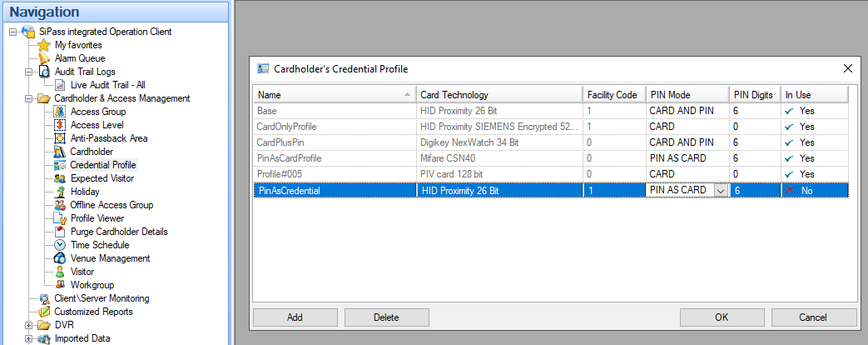Click the My favorites star icon
Image resolution: width=868 pixels, height=345 pixels.
44,45
